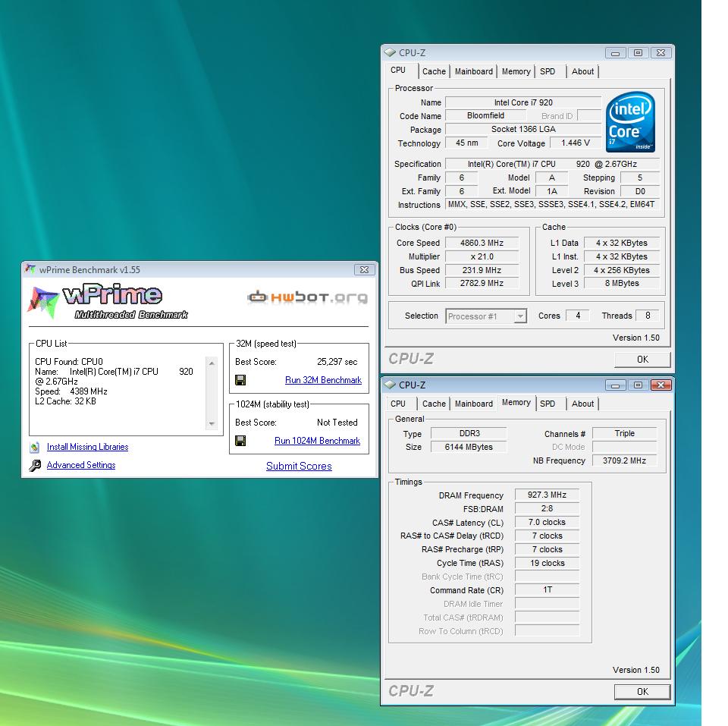Viewport: 728px width, 726px height.
Task: Click Submit Scores link
Action: (x=299, y=466)
